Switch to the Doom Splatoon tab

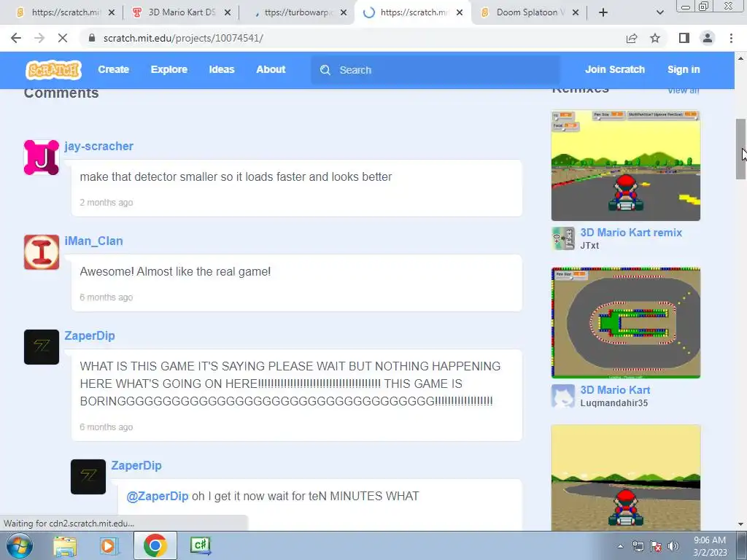pyautogui.click(x=528, y=12)
